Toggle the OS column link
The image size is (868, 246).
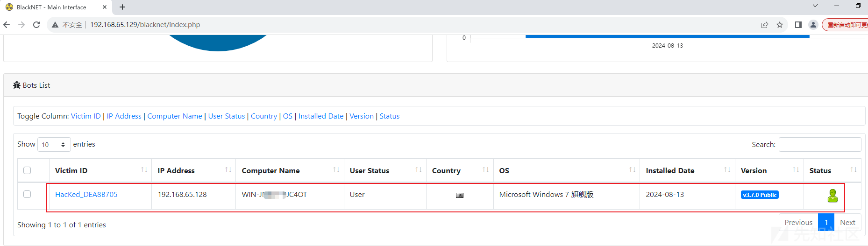(x=288, y=116)
